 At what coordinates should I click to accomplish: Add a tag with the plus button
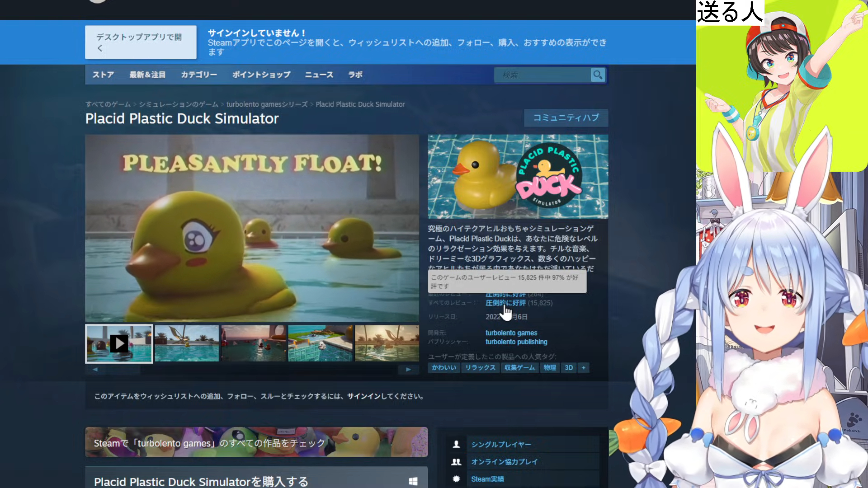(x=583, y=368)
